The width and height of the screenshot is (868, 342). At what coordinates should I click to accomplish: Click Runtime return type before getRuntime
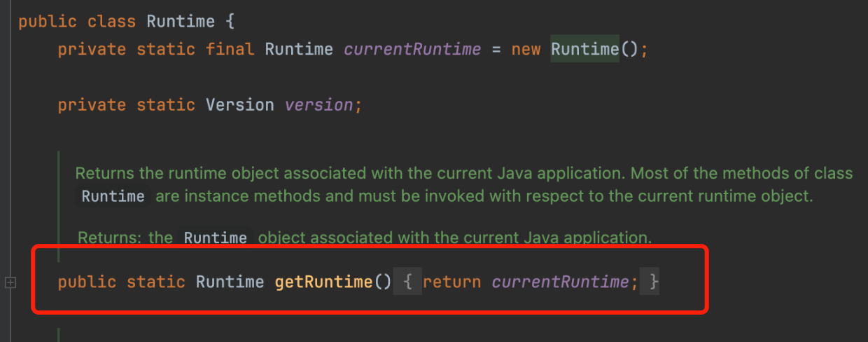230,282
